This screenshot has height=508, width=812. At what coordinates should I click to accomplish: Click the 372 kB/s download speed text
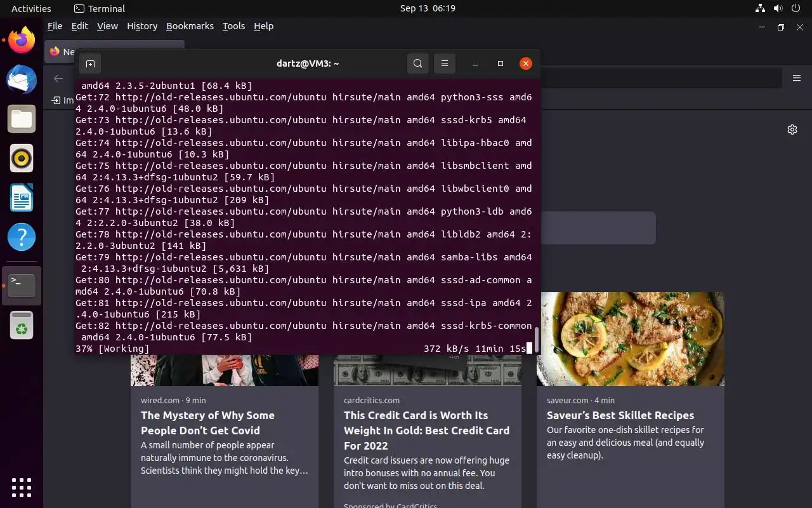(x=447, y=349)
